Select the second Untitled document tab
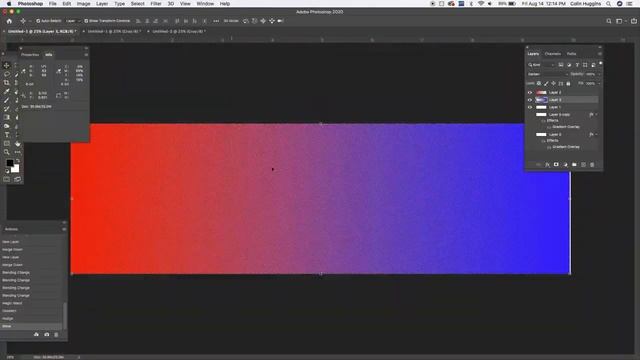Image resolution: width=640 pixels, height=360 pixels. coord(114,31)
